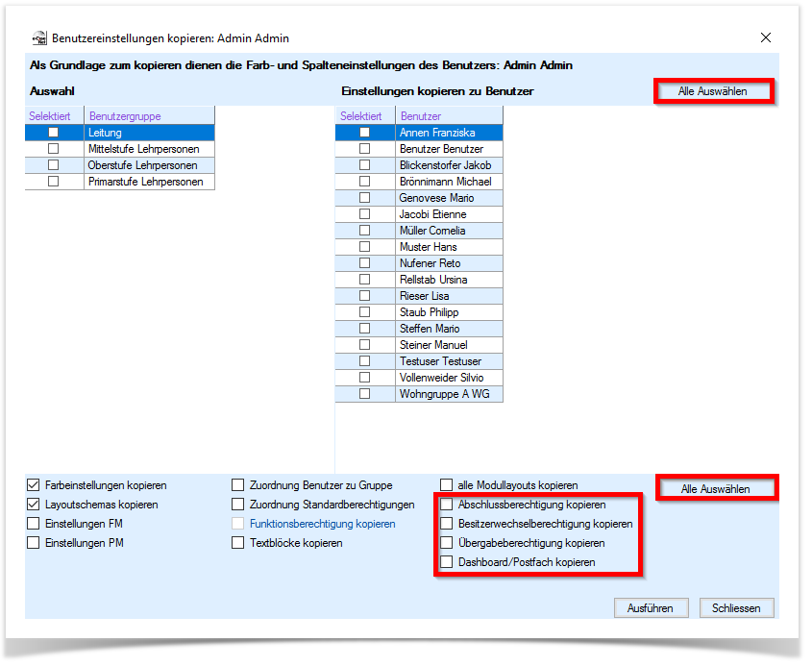Enable Einstellungen PM option
812x666 pixels.
pyautogui.click(x=33, y=543)
